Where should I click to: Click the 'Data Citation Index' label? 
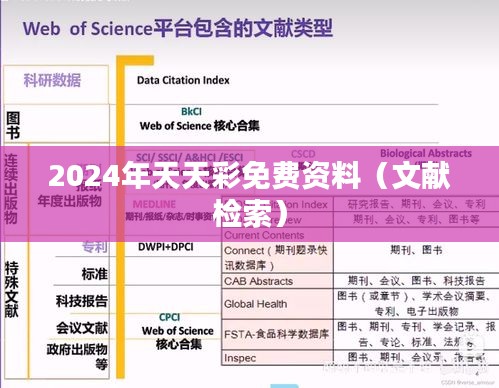tap(183, 80)
